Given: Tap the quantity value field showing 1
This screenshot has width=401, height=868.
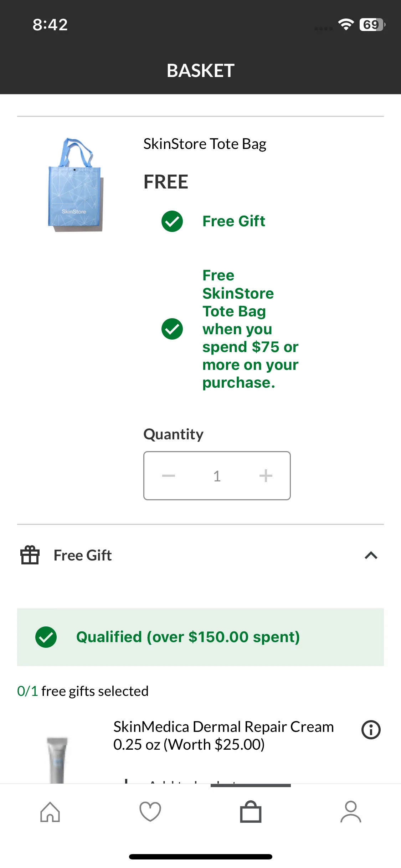Looking at the screenshot, I should tap(217, 476).
